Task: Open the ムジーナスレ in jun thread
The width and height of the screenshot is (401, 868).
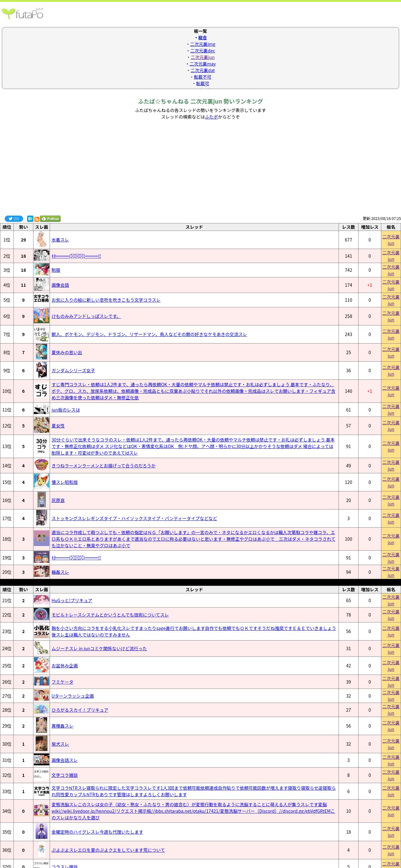Action: [99, 649]
